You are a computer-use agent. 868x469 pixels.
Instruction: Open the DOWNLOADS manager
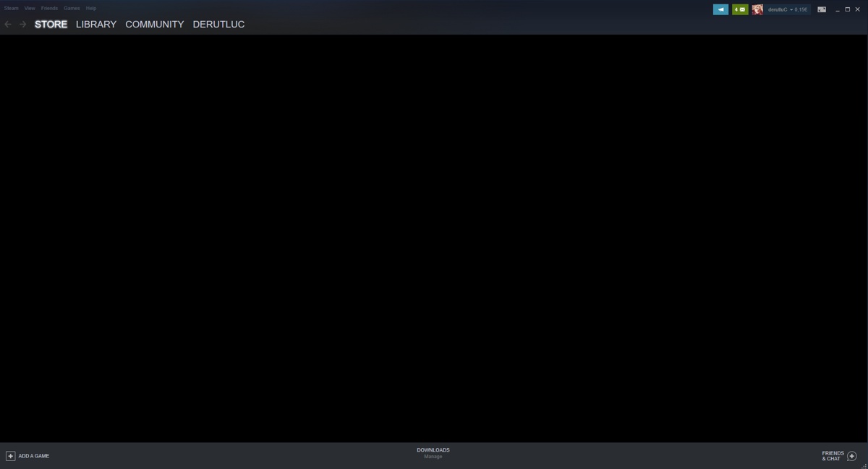point(433,450)
